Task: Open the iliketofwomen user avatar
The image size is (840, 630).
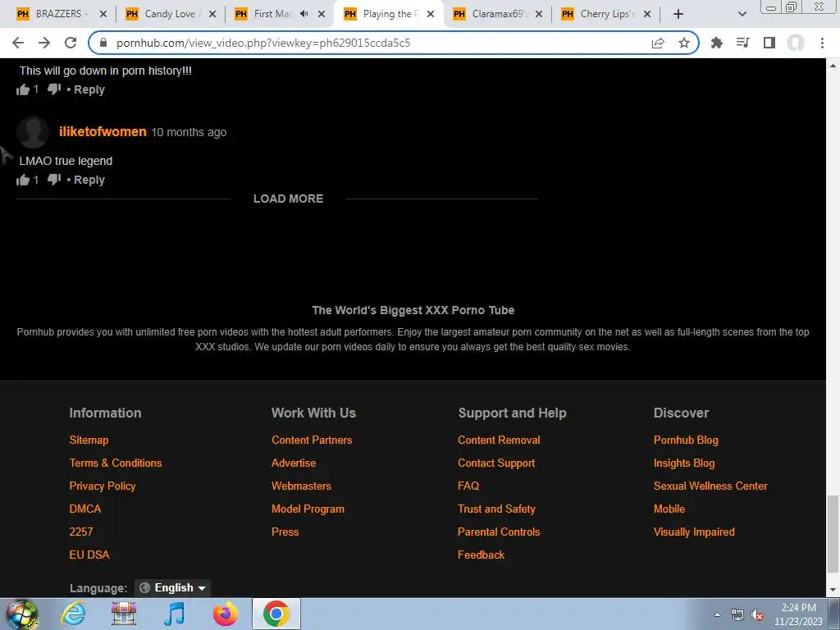Action: pyautogui.click(x=33, y=132)
